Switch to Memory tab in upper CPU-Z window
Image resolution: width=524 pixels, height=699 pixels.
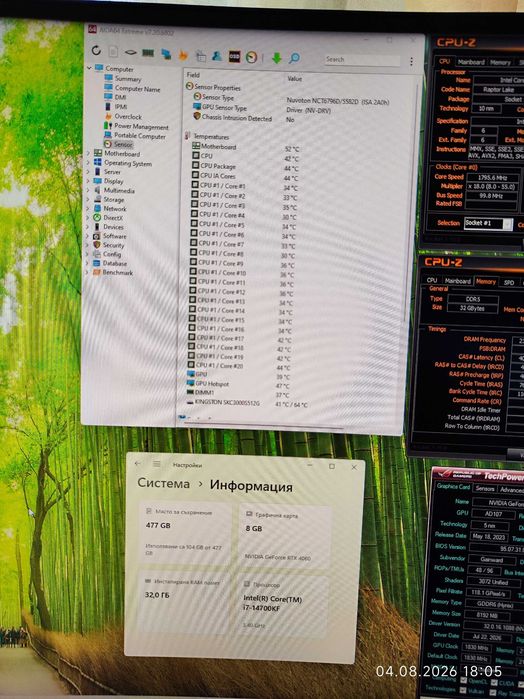point(500,62)
